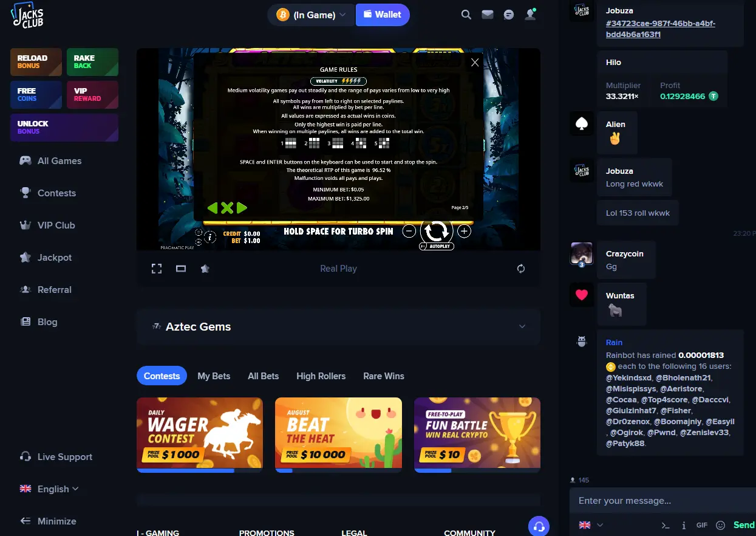
Task: Go to previous game rules page
Action: [x=212, y=208]
